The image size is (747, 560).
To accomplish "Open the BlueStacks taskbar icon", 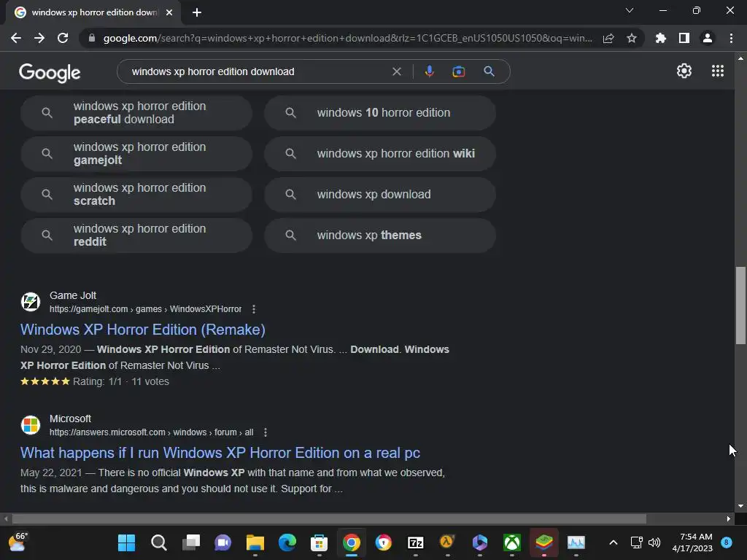I will [x=543, y=542].
